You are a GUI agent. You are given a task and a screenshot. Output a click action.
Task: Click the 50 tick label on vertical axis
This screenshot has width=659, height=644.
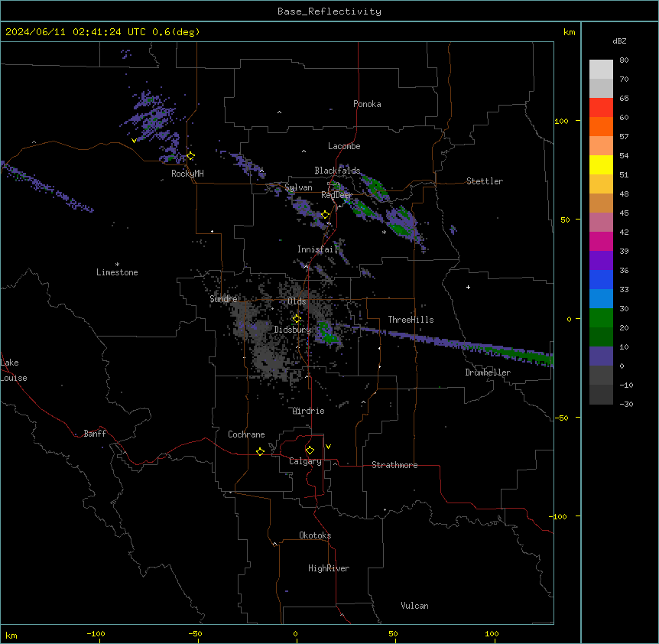pyautogui.click(x=565, y=220)
